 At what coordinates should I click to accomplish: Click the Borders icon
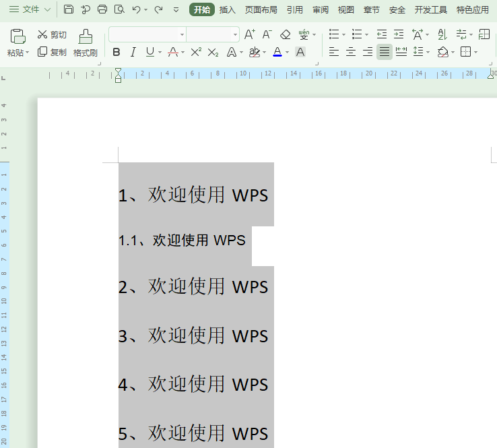pos(465,52)
